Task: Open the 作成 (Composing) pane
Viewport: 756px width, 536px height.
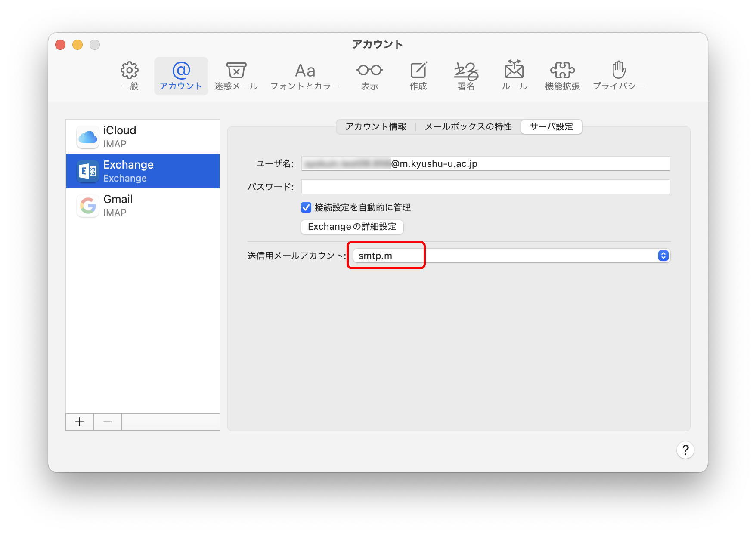Action: coord(417,77)
